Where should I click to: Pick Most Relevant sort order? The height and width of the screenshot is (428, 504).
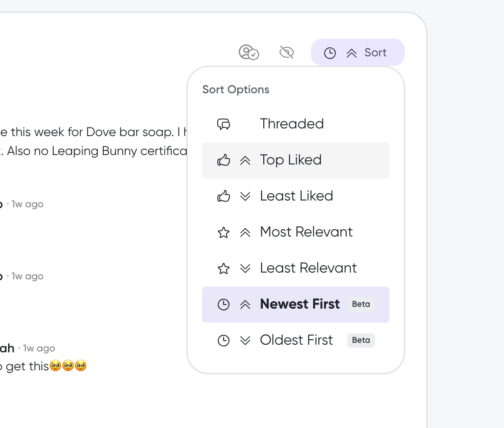pyautogui.click(x=295, y=232)
